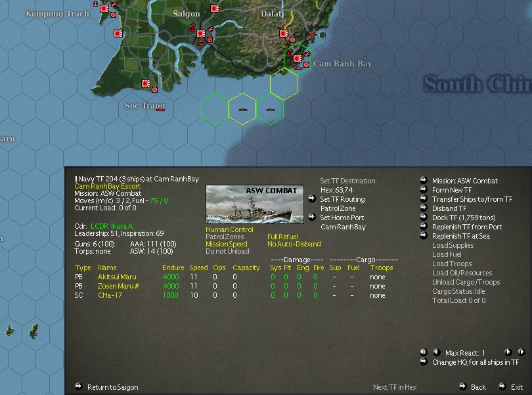This screenshot has width=532, height=395.
Task: Click Next TF in Hex
Action: [x=395, y=387]
